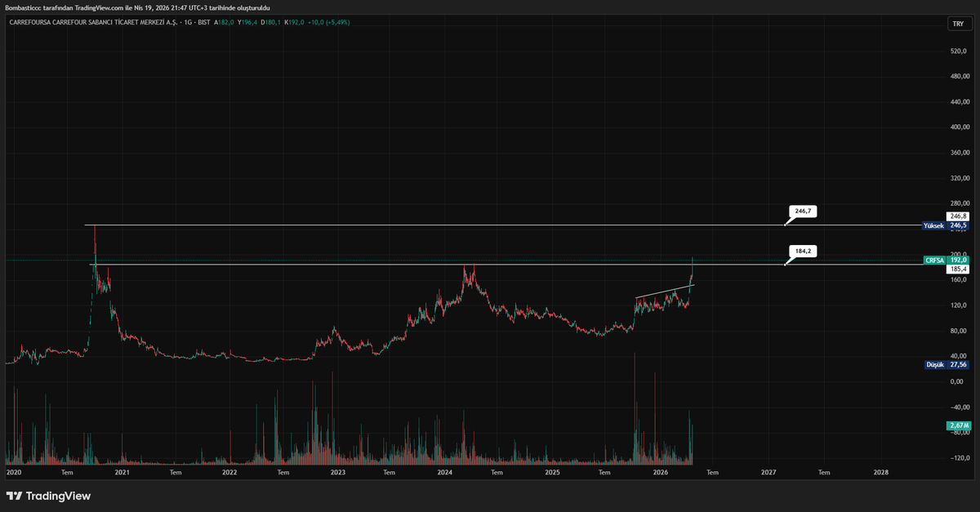This screenshot has height=512, width=980.
Task: Click the 2023 time axis label
Action: 338,472
